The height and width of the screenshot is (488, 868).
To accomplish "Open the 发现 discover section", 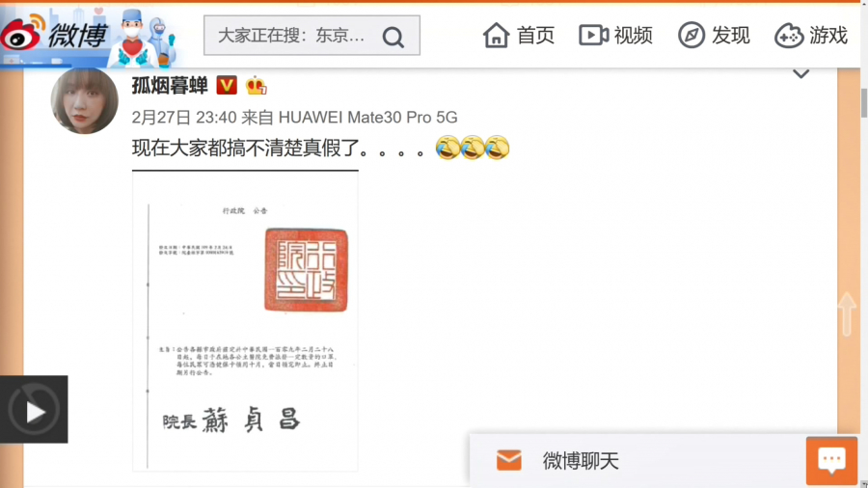I will (730, 36).
